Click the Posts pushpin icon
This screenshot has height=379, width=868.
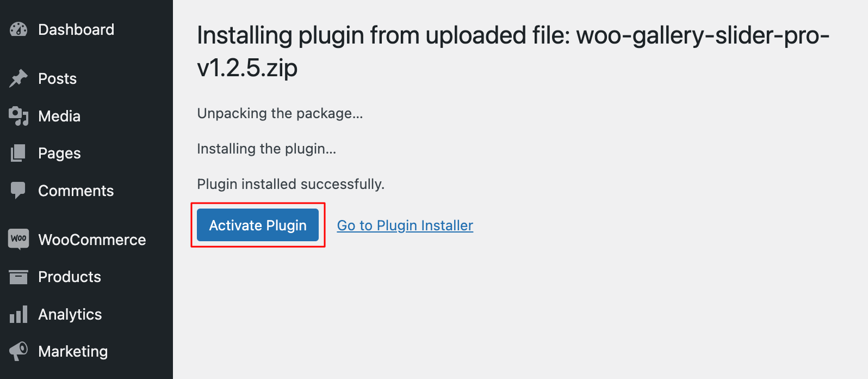(x=18, y=78)
